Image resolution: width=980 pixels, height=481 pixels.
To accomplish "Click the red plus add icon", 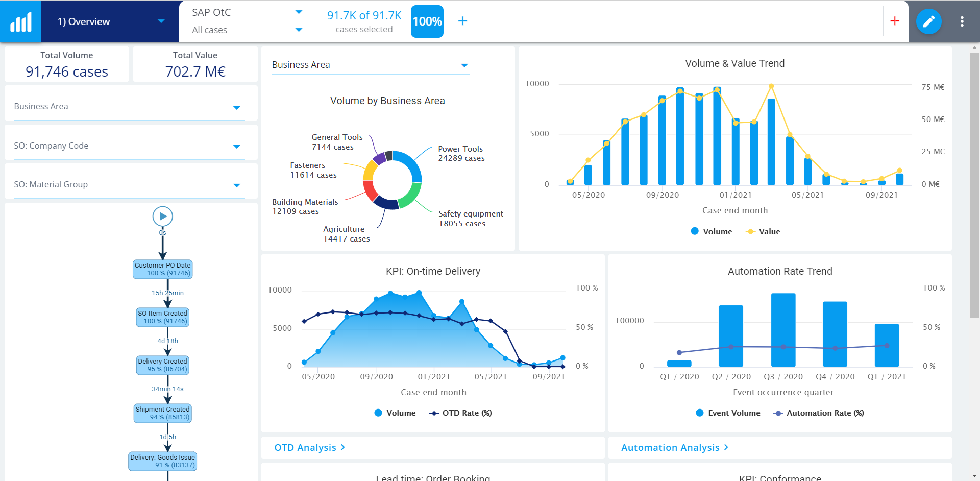I will tap(894, 21).
